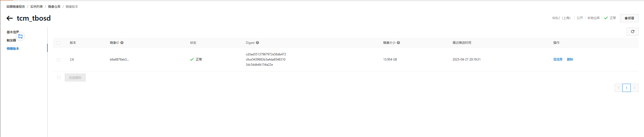Select the checkbox for version 2.6
Screen dimensions: 644x137
tap(58, 60)
